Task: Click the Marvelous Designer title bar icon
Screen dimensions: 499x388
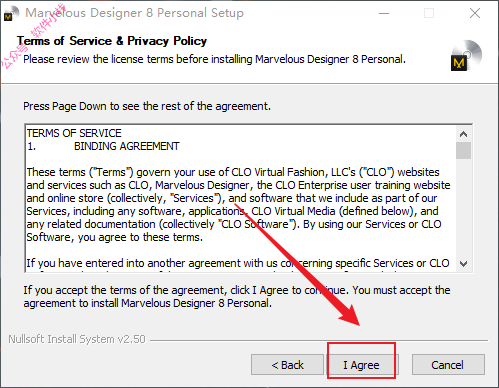Action: pyautogui.click(x=10, y=13)
